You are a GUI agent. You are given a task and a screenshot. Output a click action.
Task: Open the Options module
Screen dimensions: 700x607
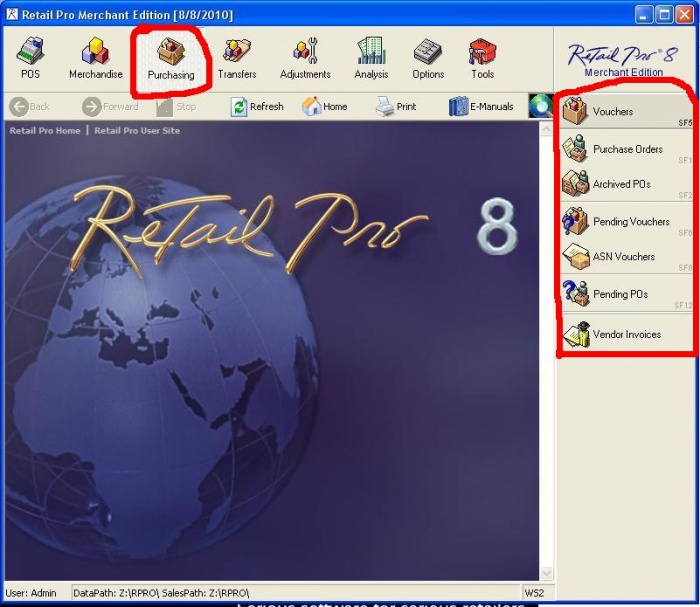(x=428, y=58)
